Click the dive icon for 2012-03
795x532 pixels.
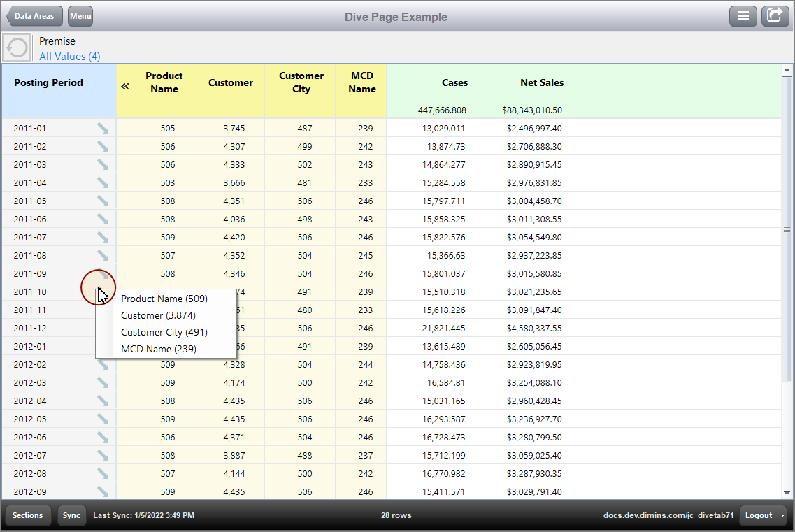pos(103,383)
